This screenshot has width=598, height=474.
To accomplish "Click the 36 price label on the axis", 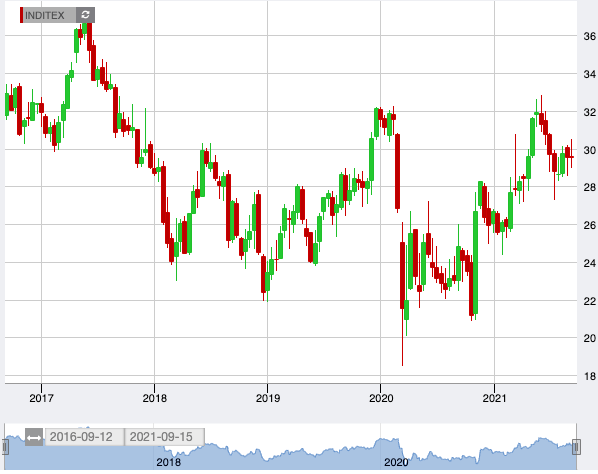I will 590,37.
